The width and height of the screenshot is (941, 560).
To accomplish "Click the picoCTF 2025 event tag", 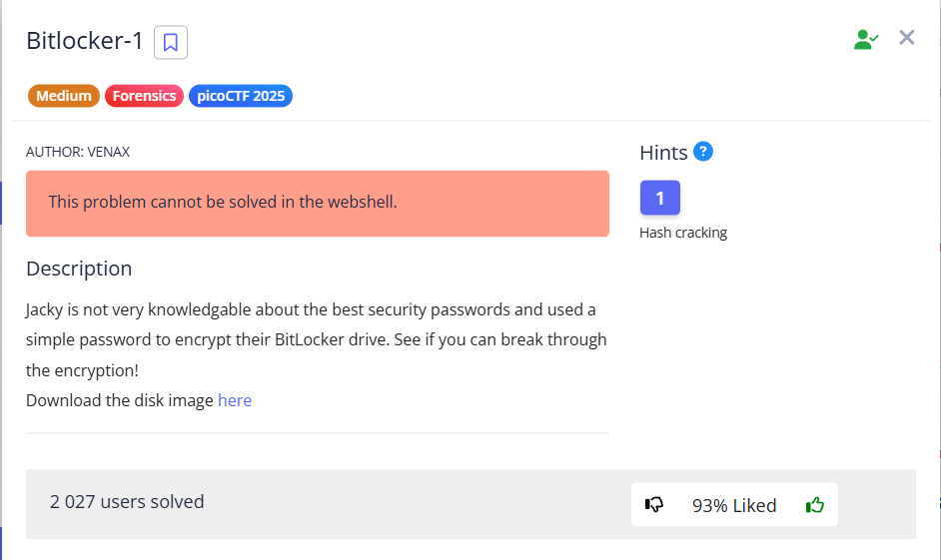I will 240,96.
